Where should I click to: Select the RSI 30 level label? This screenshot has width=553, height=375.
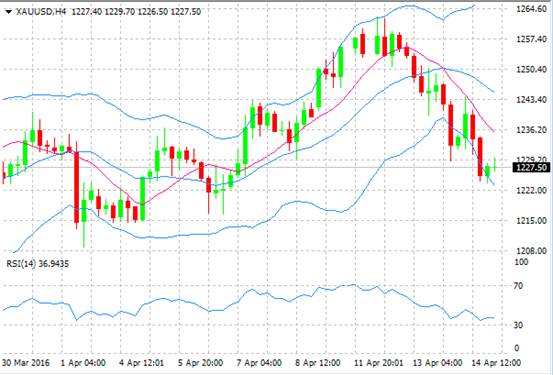point(518,325)
